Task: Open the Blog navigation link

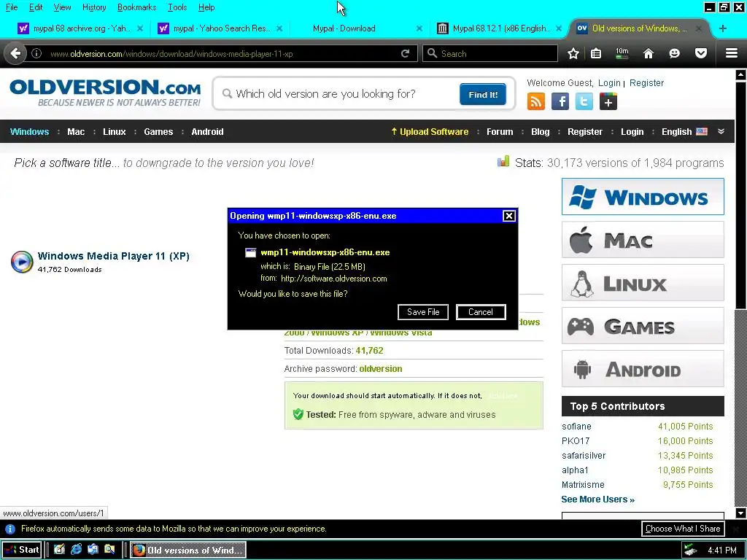Action: point(541,132)
